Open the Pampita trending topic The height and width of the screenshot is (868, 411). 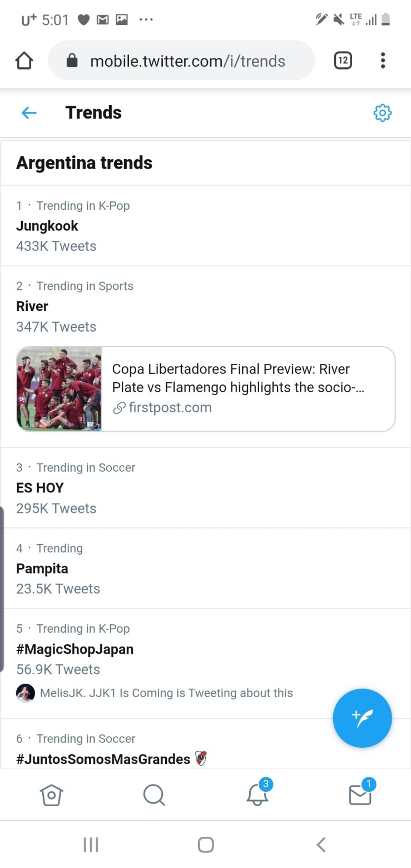click(42, 569)
